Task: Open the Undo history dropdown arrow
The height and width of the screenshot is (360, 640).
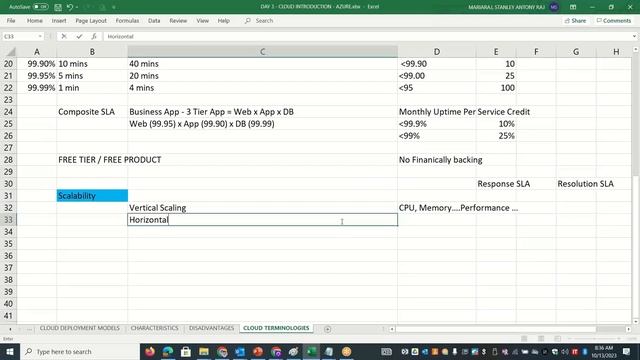Action: point(77,7)
